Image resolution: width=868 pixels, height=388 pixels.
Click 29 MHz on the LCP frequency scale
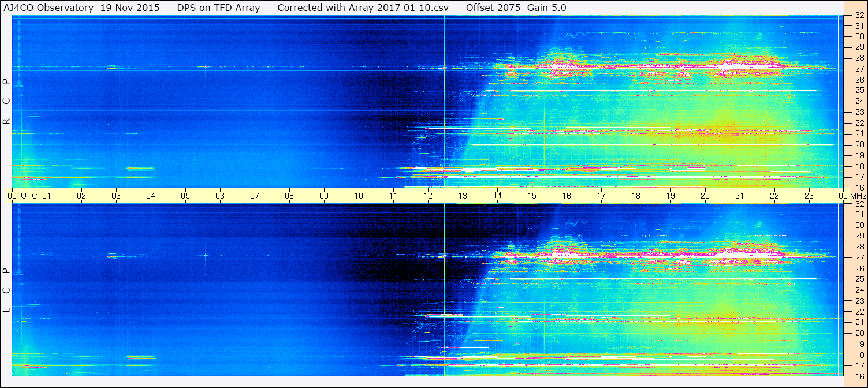click(x=859, y=236)
